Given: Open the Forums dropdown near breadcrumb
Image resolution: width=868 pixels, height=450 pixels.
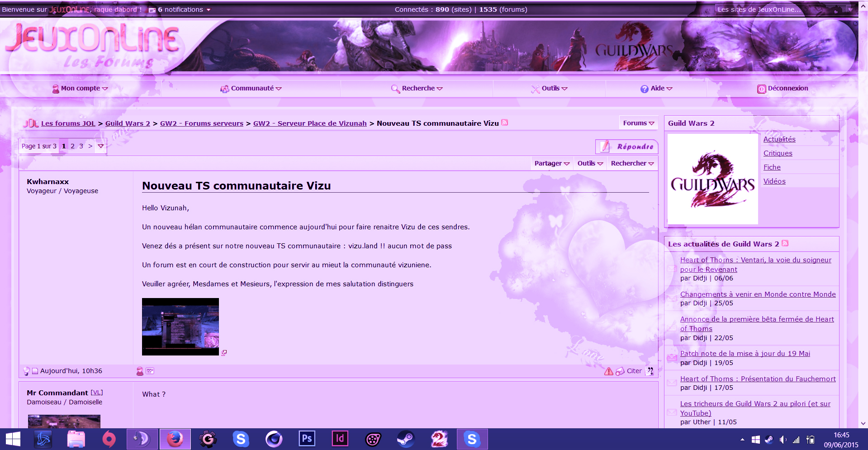Looking at the screenshot, I should 639,123.
